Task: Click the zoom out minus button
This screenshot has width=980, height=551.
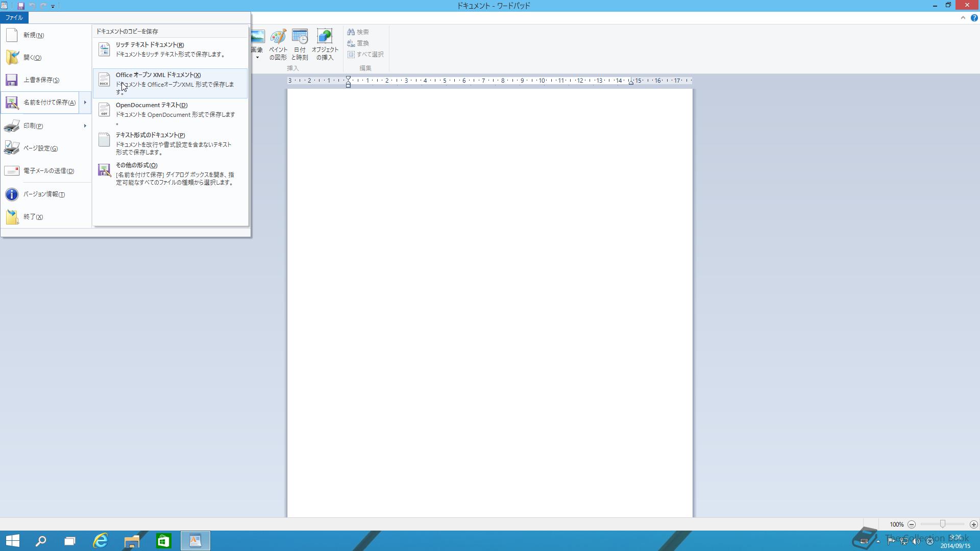Action: pos(912,524)
